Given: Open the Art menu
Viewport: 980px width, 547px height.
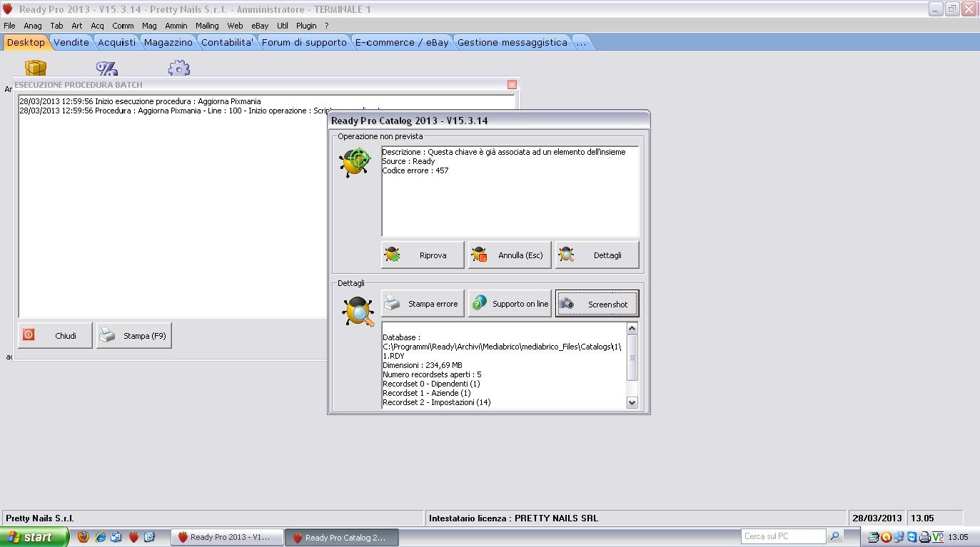Looking at the screenshot, I should tap(76, 26).
